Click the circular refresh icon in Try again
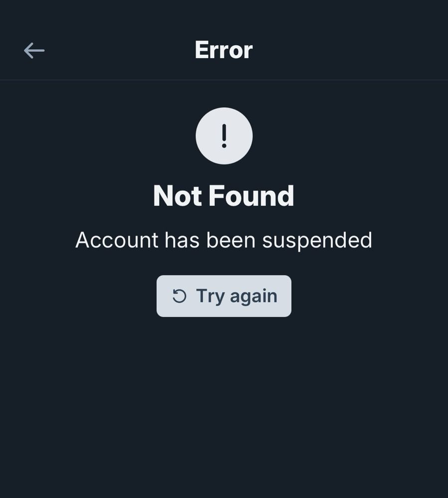 coord(179,296)
